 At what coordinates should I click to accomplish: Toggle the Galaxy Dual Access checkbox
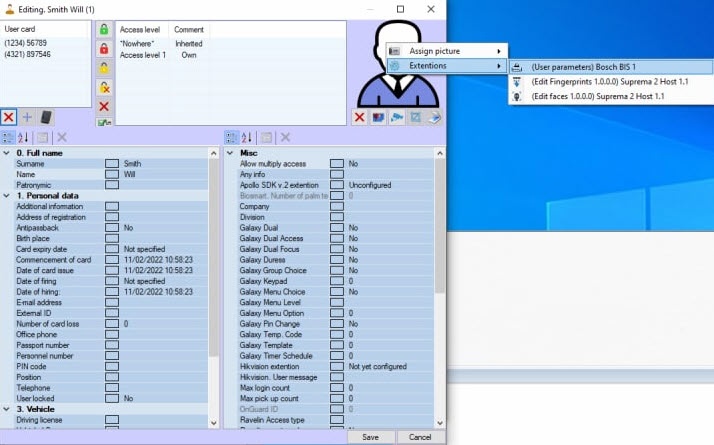(x=337, y=238)
